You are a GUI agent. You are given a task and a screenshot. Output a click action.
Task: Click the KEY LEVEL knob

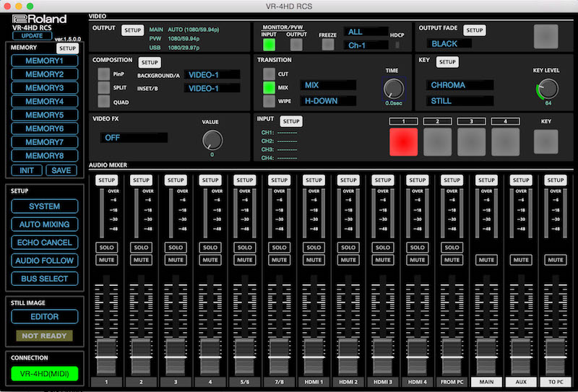tap(548, 89)
